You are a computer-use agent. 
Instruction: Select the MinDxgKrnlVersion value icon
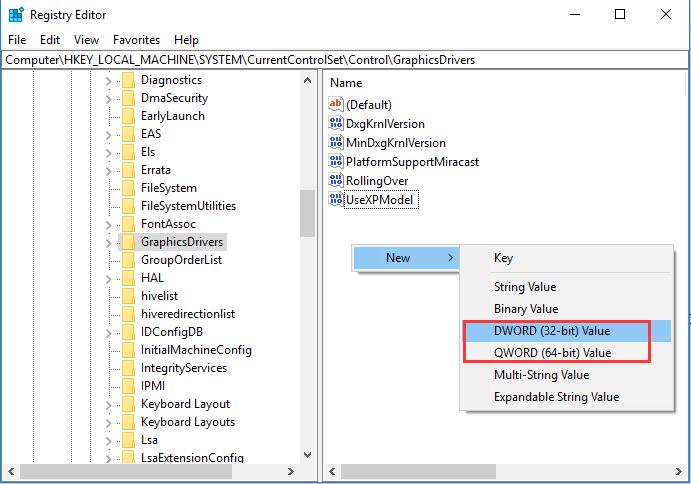pos(336,142)
